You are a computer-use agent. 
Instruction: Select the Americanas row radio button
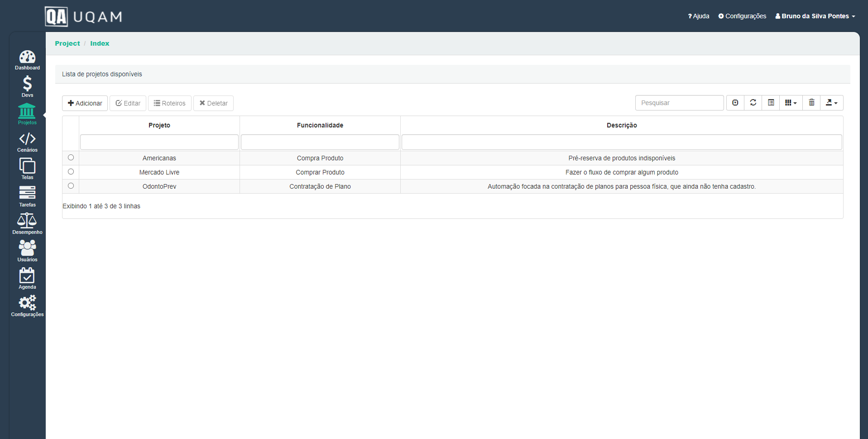pyautogui.click(x=71, y=157)
